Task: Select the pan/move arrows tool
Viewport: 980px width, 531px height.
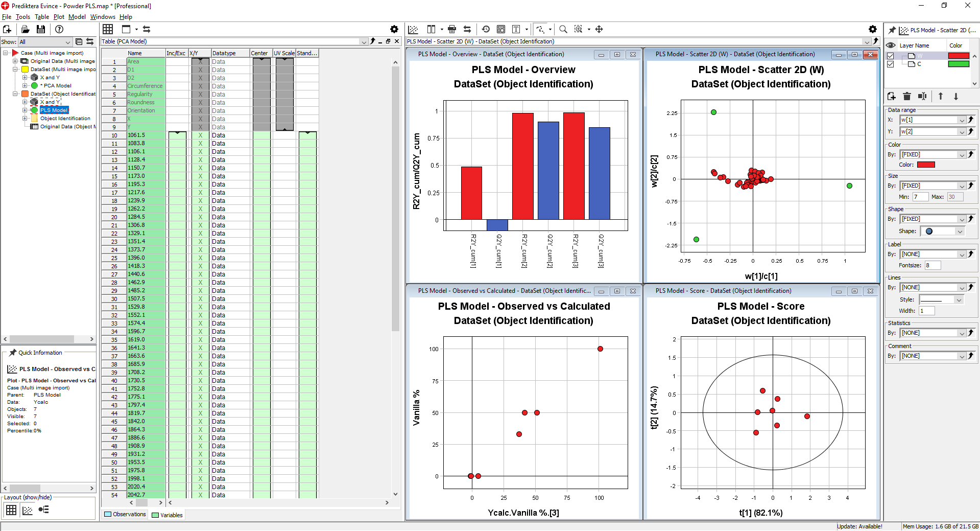Action: tap(599, 29)
